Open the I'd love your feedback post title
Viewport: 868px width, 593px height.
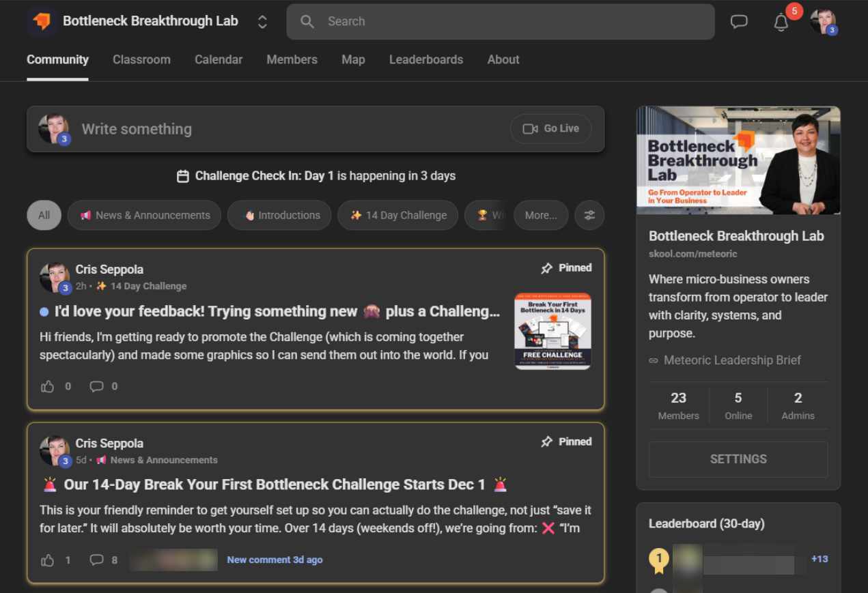click(x=277, y=312)
